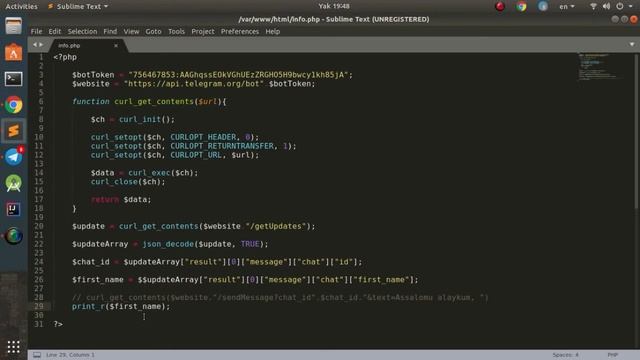The image size is (640, 360).
Task: Click the return keyword on line 17
Action: click(x=105, y=199)
